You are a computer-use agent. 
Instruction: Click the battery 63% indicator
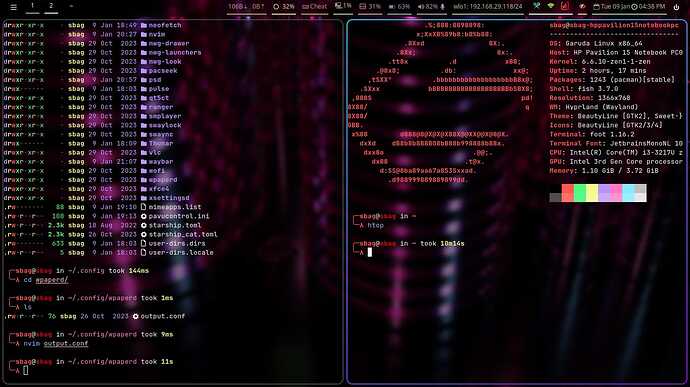(x=399, y=7)
